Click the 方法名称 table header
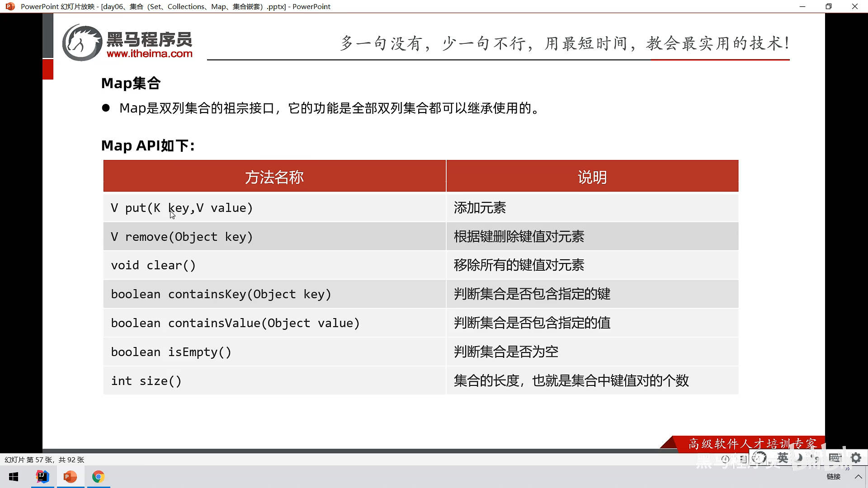Image resolution: width=868 pixels, height=488 pixels. pyautogui.click(x=274, y=177)
